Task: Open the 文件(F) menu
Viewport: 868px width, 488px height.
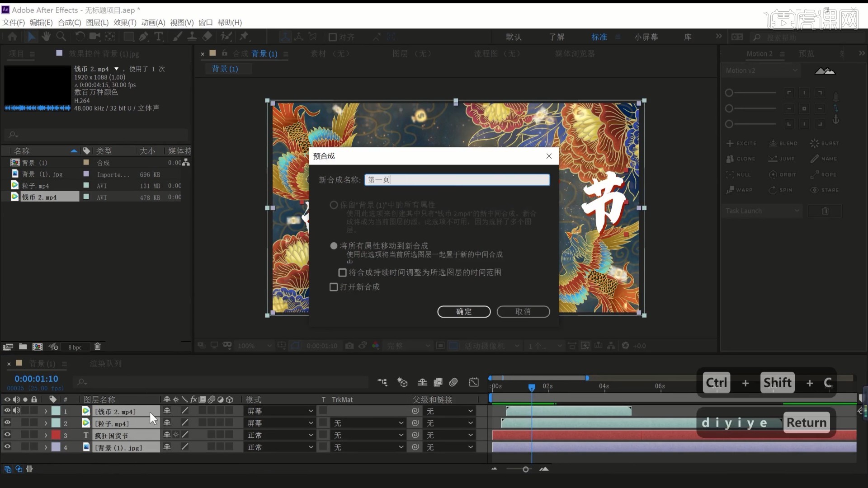Action: [14, 23]
